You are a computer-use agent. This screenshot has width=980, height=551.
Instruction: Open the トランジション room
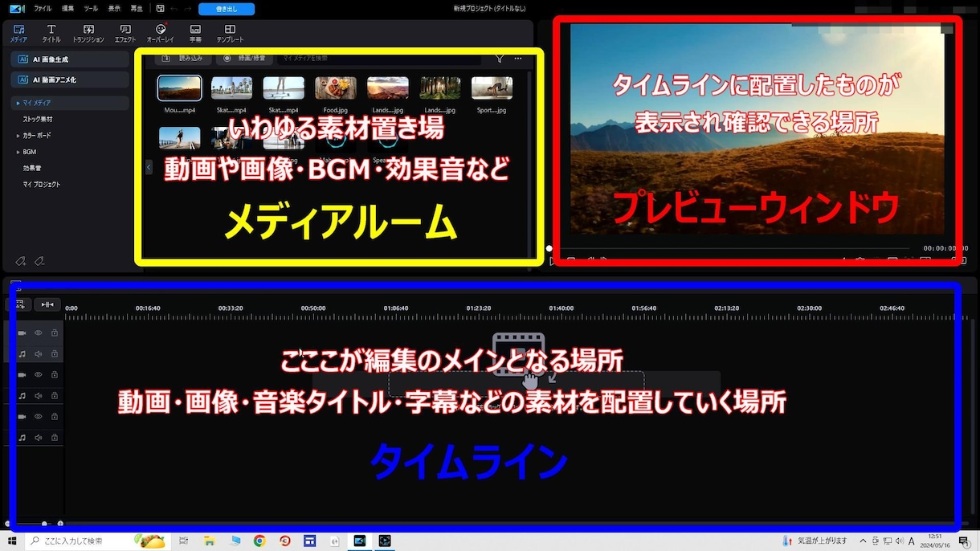tap(88, 33)
